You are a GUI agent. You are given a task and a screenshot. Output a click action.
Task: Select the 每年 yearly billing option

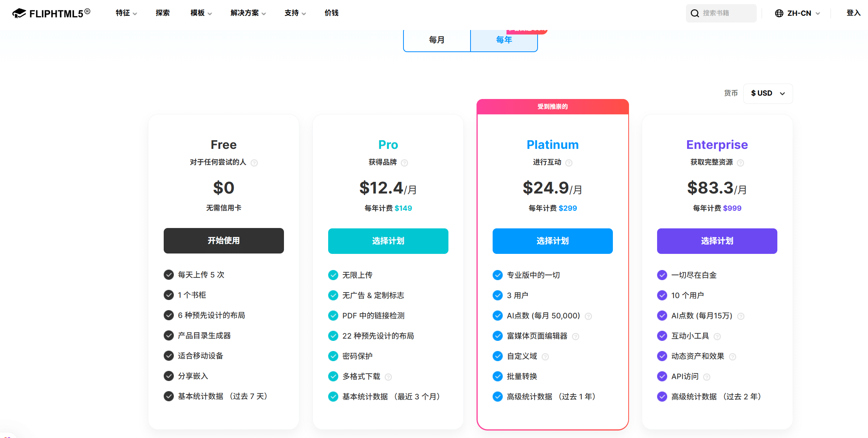pos(504,40)
